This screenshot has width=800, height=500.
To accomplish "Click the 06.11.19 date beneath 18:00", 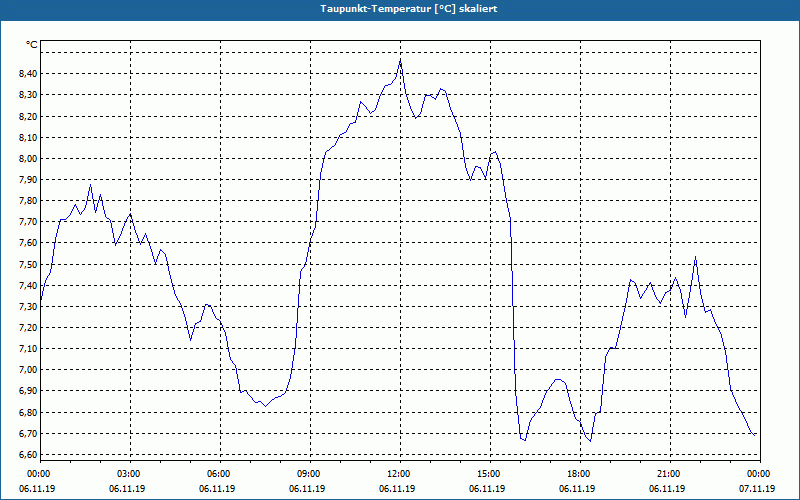I will coord(577,488).
